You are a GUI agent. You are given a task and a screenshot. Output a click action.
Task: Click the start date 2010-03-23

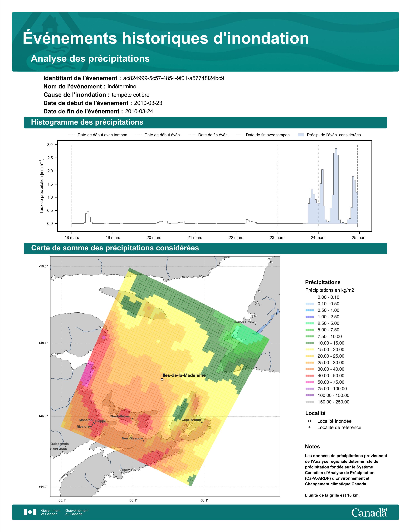coord(148,103)
